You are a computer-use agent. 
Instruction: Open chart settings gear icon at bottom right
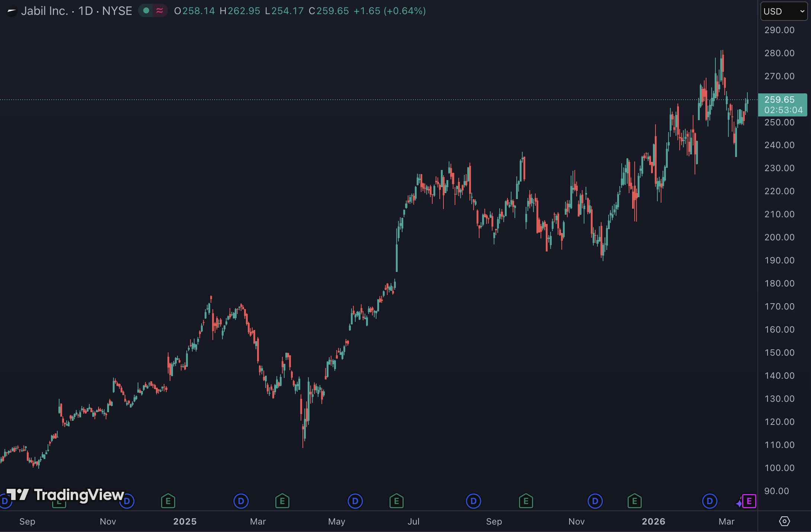[x=784, y=521]
